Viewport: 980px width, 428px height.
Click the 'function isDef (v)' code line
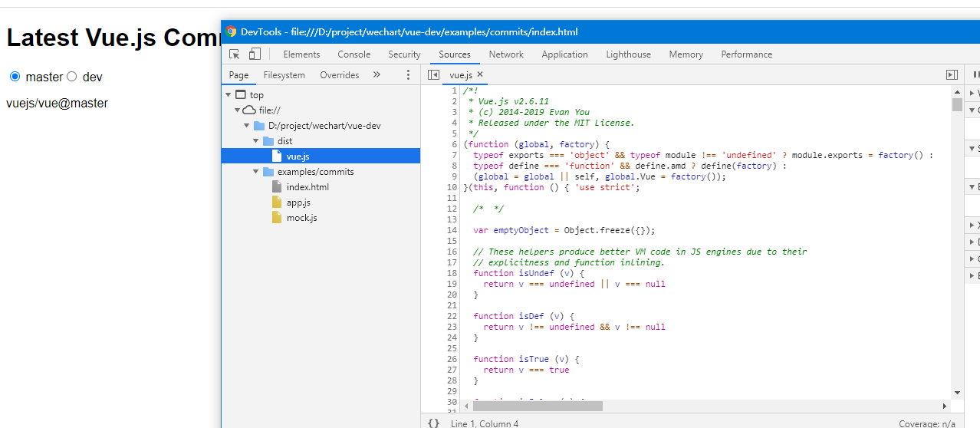[x=524, y=316]
